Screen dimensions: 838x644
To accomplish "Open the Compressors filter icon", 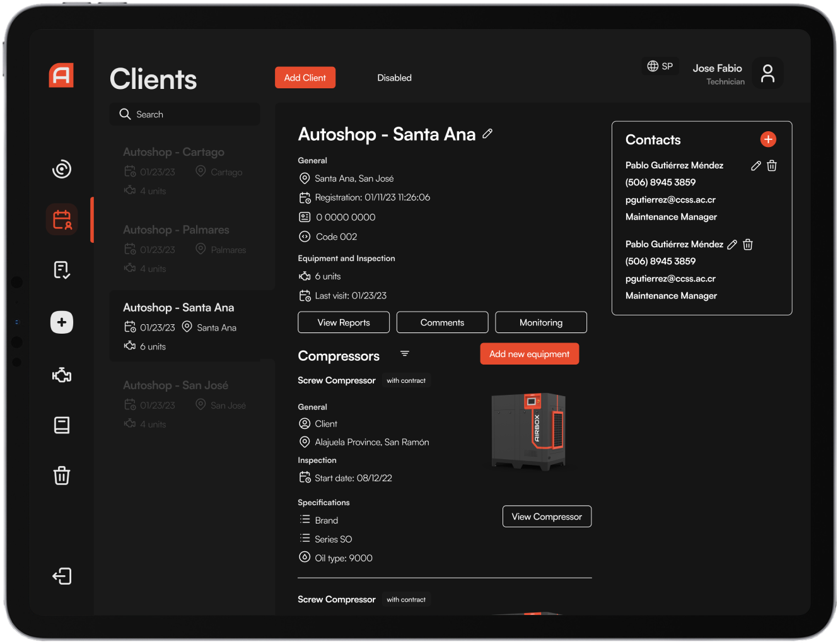I will click(405, 353).
